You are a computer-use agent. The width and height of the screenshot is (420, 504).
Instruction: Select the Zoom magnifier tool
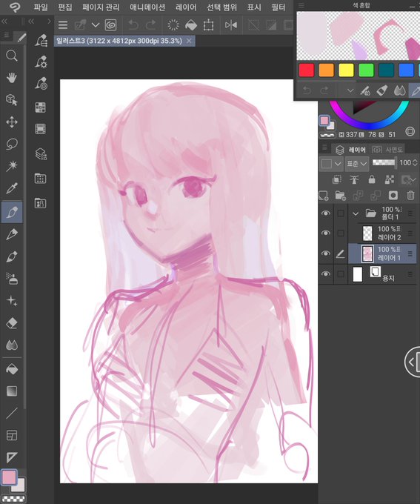pos(12,56)
